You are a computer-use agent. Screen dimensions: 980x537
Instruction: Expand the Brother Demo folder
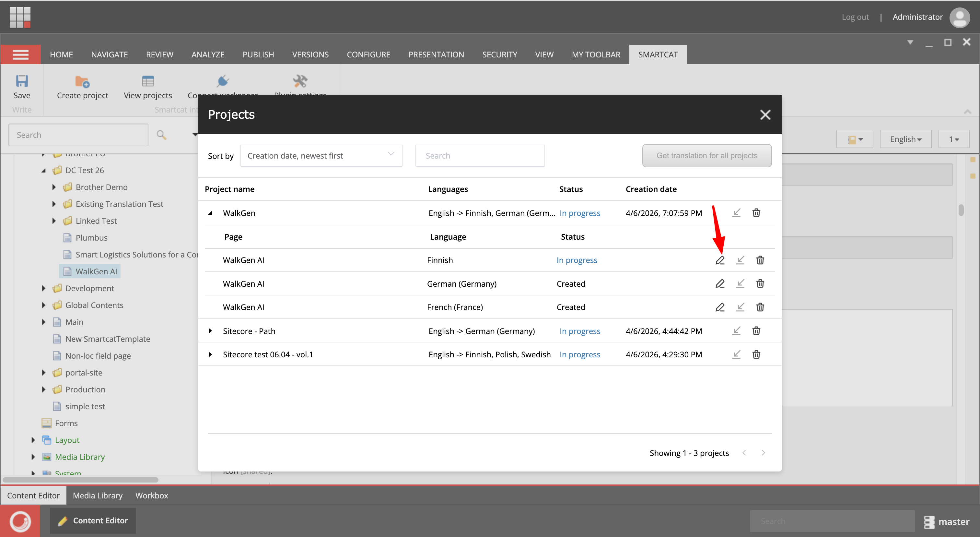point(54,187)
